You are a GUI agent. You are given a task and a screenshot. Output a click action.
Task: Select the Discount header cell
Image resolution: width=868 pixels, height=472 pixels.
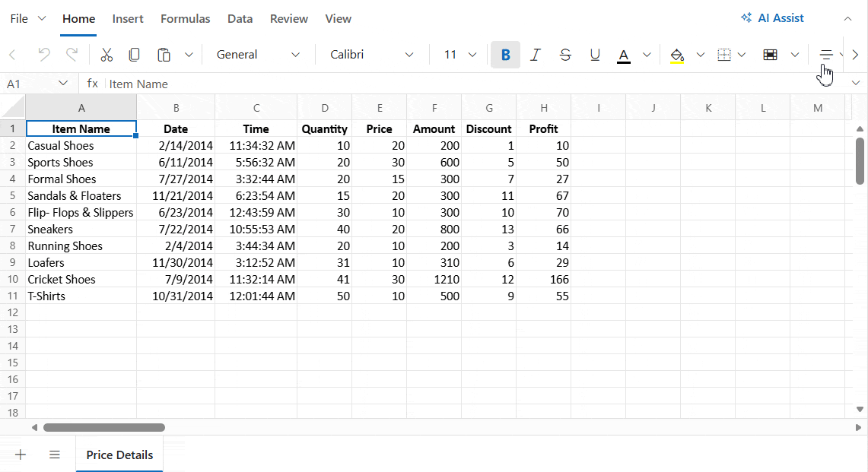[489, 129]
